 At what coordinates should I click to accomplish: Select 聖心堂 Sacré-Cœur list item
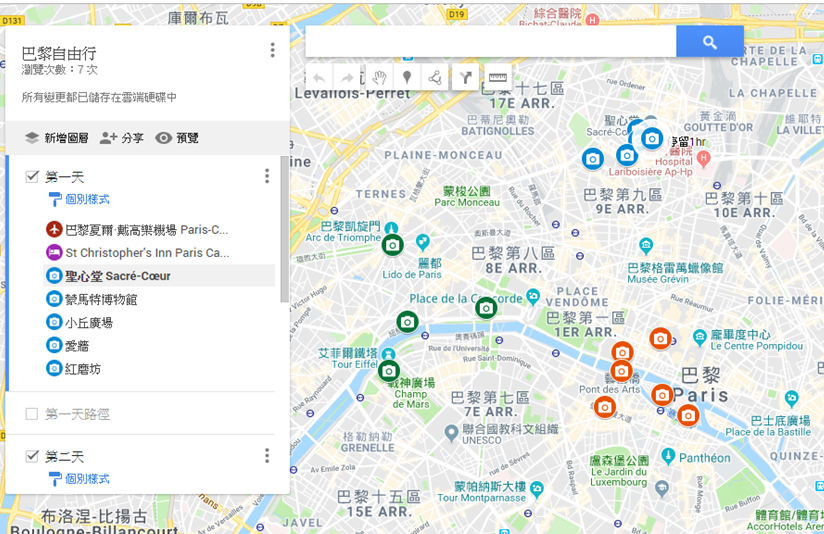click(159, 276)
